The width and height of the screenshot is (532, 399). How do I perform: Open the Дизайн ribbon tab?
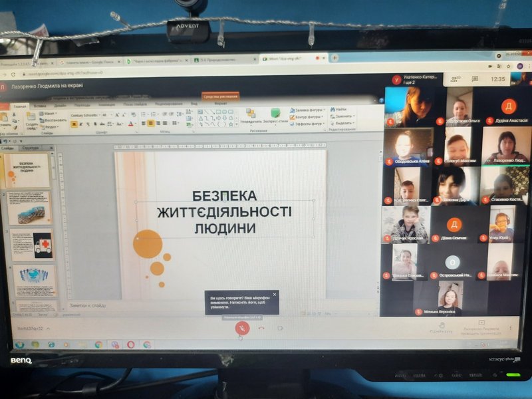pyautogui.click(x=60, y=106)
